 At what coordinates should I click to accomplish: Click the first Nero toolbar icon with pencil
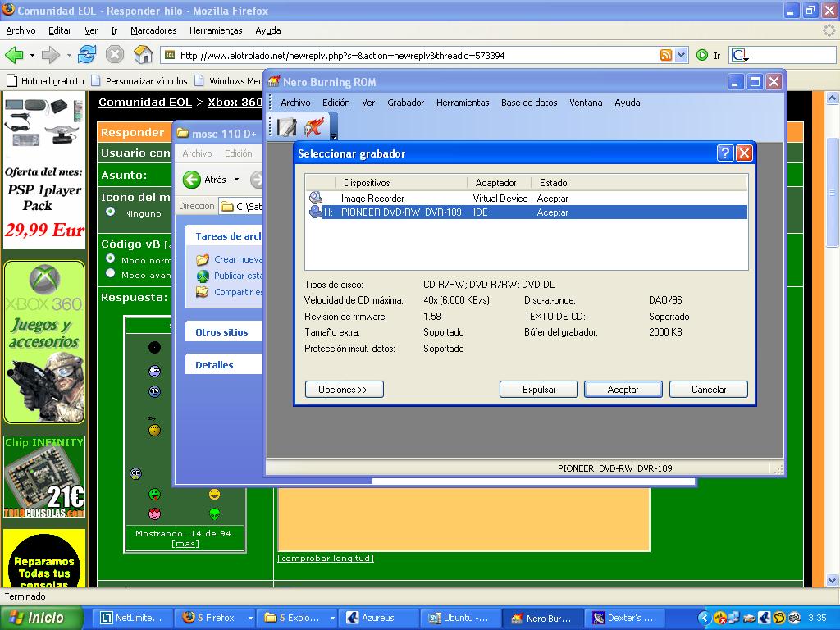pos(286,127)
